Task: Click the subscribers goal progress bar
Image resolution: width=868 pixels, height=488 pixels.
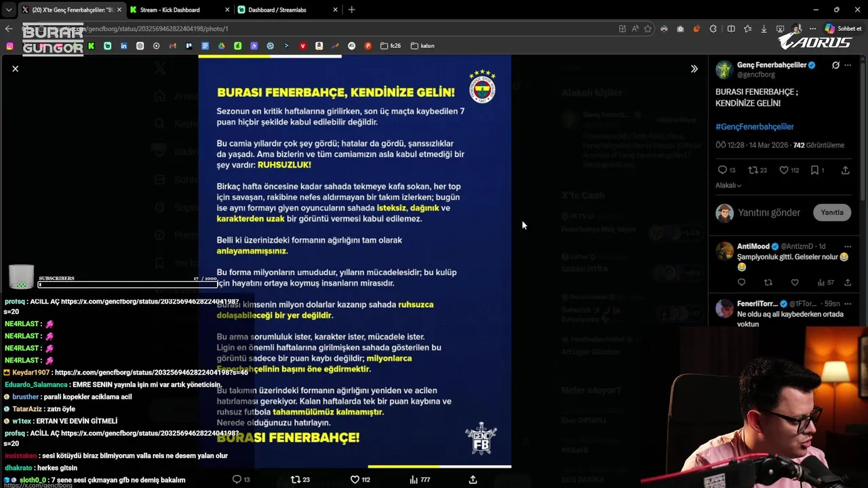Action: coord(127,285)
